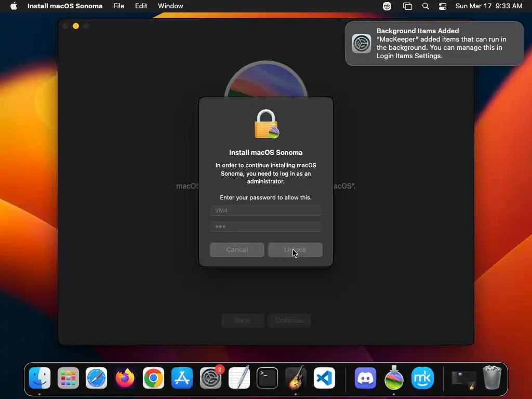Open Discord from the Dock

(365, 378)
